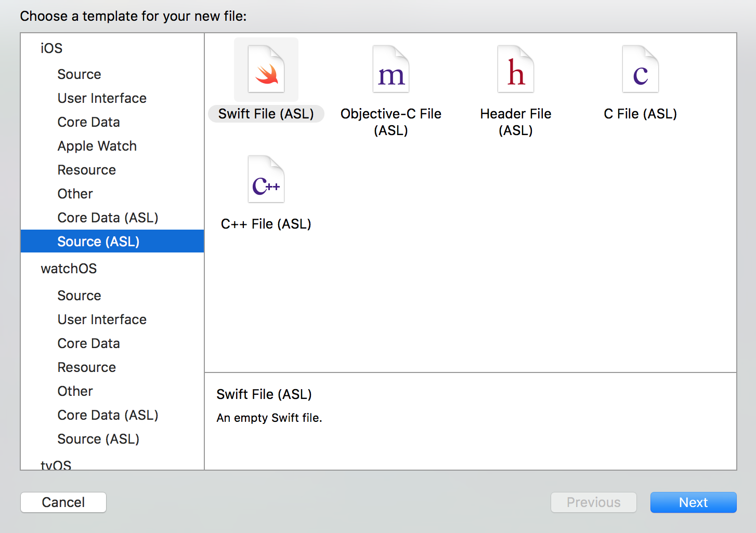Select User Interface under watchOS

click(112, 319)
